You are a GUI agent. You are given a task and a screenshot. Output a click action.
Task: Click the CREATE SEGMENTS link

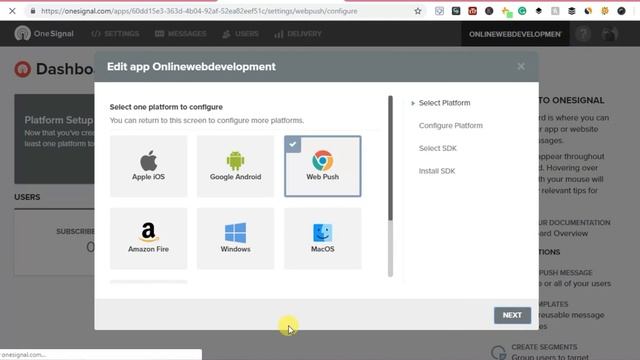click(x=544, y=347)
